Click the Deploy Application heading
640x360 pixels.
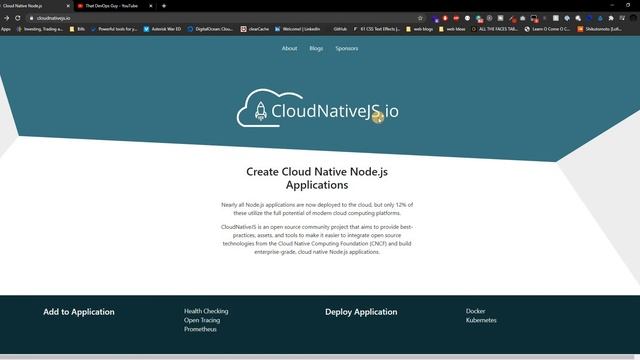coord(361,312)
